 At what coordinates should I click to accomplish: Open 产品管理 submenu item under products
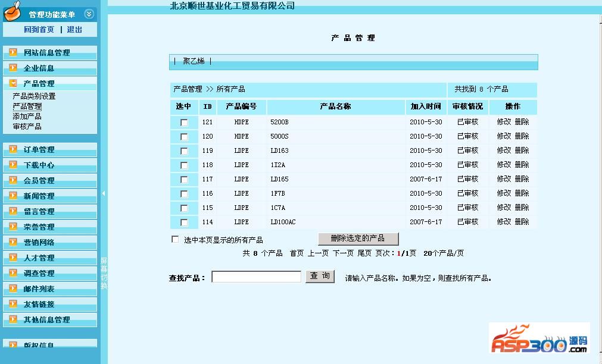coord(27,106)
